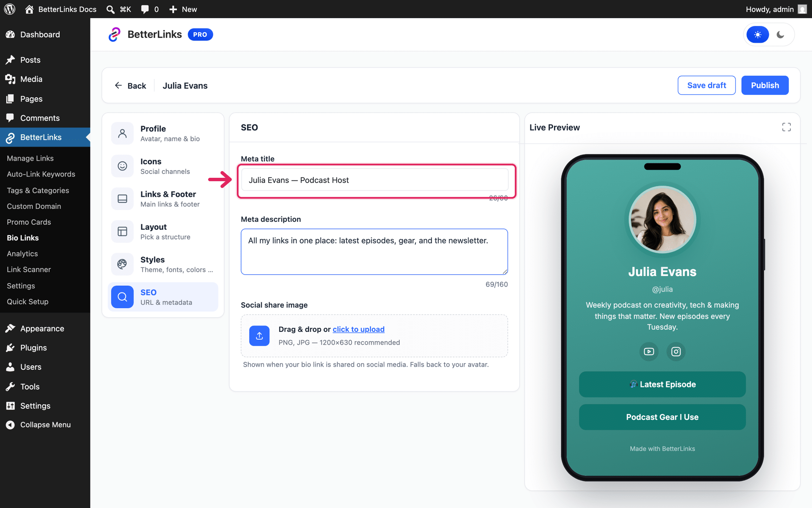Publish the bio link page
Image resolution: width=812 pixels, height=508 pixels.
[x=765, y=85]
